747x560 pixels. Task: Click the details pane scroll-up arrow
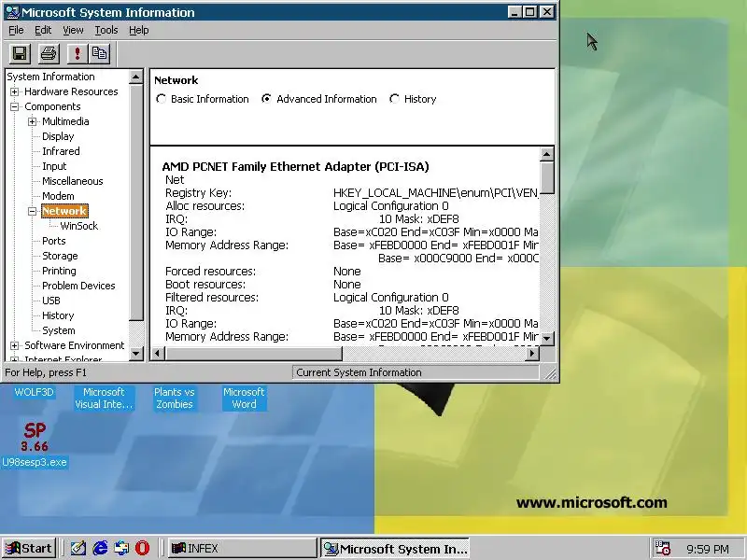point(547,154)
